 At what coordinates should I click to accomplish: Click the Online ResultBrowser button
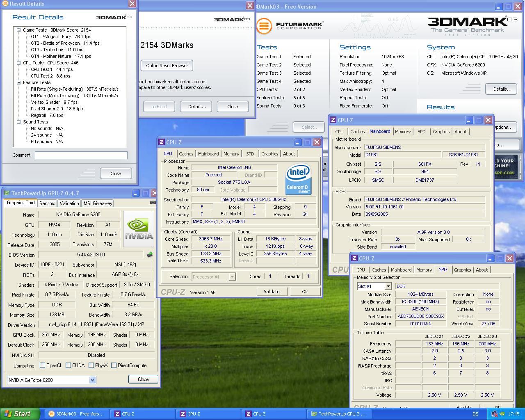(x=167, y=66)
